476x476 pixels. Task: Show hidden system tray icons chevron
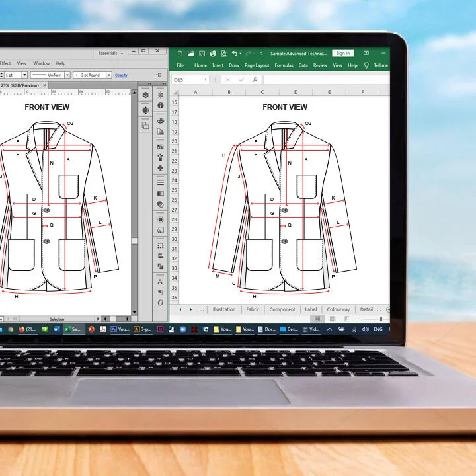point(329,329)
